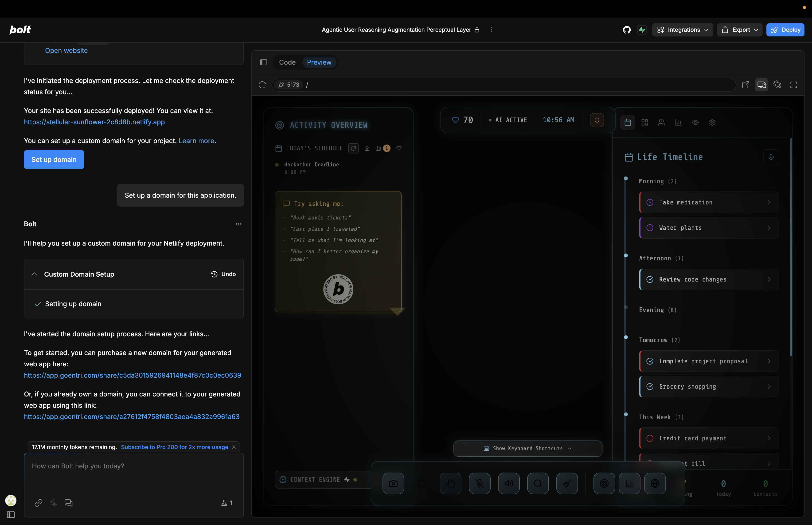The height and width of the screenshot is (525, 812).
Task: Select the eye view tab icon
Action: coord(695,122)
